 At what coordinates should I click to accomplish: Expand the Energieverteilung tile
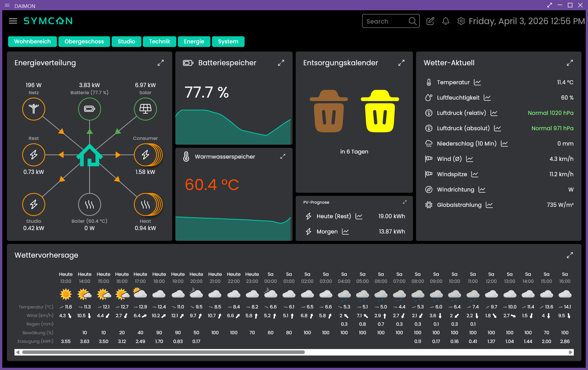pos(160,63)
